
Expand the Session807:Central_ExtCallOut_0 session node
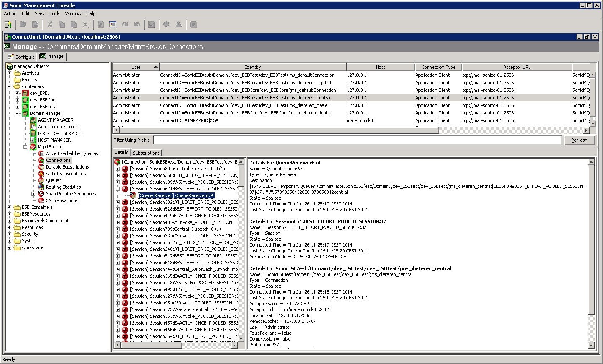point(118,169)
